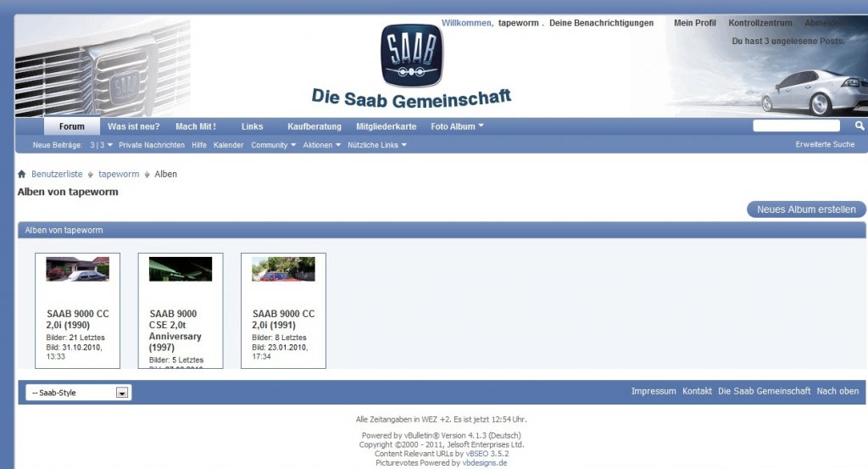The width and height of the screenshot is (868, 469).
Task: Click the home icon in the breadcrumb
Action: pyautogui.click(x=21, y=174)
